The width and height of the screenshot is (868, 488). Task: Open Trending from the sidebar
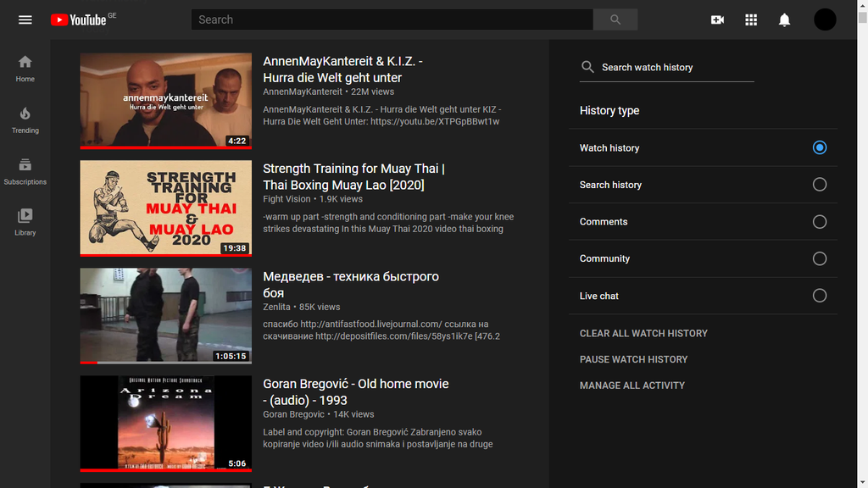(25, 120)
